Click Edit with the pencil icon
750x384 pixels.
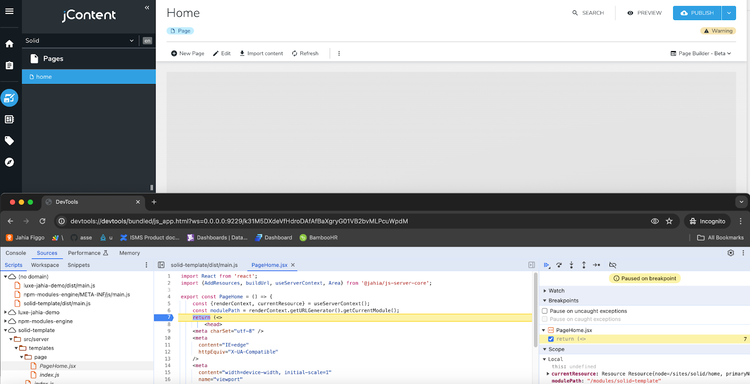tap(221, 54)
